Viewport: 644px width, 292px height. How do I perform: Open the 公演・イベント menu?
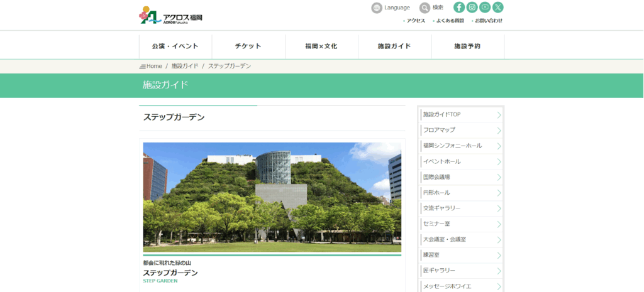point(175,46)
